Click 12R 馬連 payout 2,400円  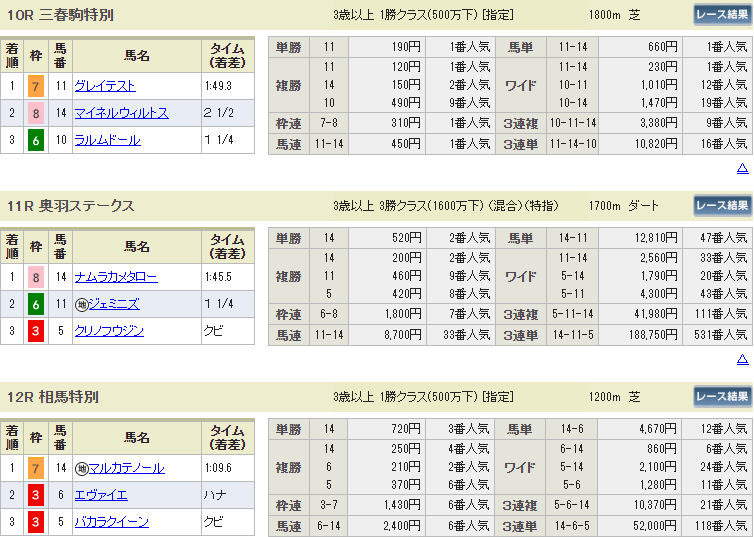402,525
